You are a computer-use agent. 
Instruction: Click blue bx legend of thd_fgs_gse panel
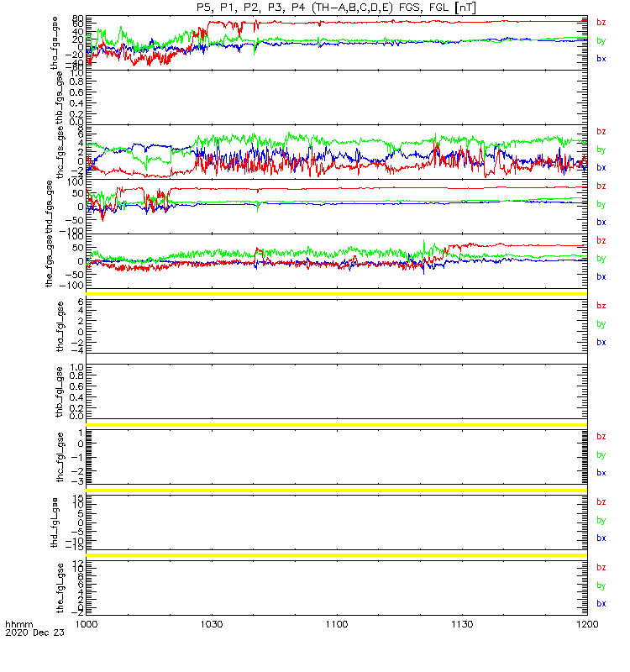601,223
